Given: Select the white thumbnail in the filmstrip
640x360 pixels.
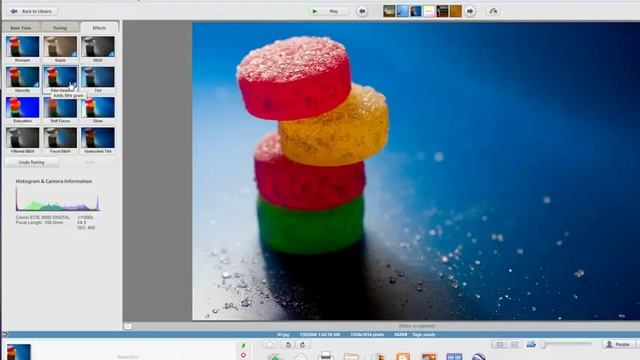Looking at the screenshot, I should [x=429, y=11].
